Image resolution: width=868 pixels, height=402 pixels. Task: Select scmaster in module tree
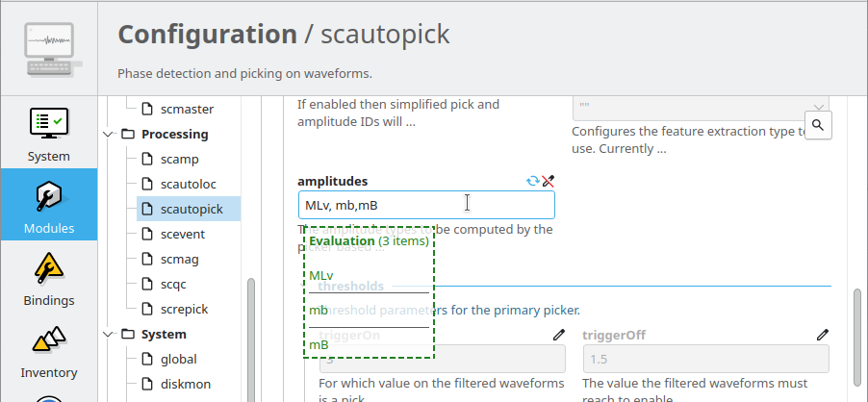point(187,109)
